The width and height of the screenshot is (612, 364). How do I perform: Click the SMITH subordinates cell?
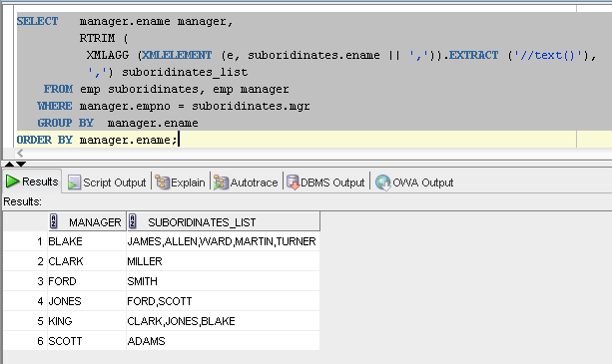(x=223, y=281)
